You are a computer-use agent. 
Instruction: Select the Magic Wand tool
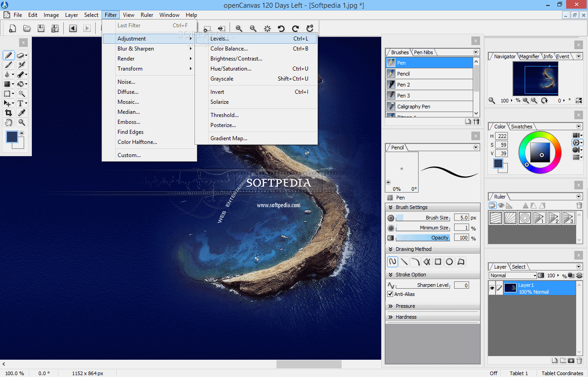22,94
